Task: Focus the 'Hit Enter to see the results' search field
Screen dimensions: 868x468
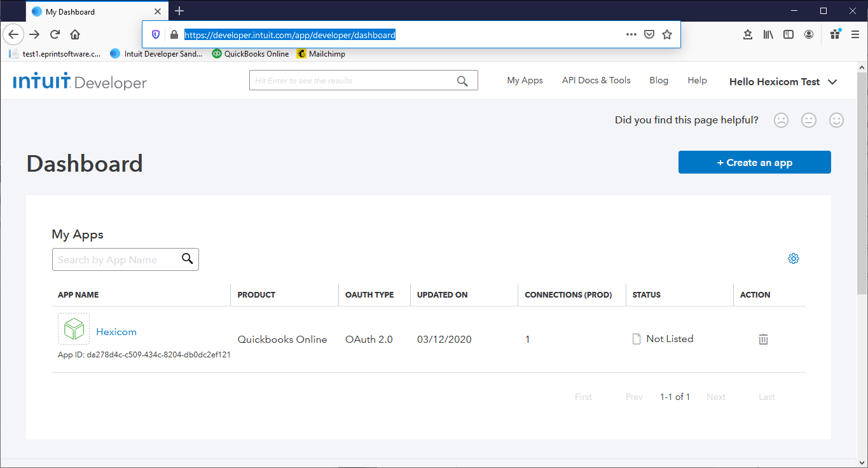Action: (x=363, y=80)
